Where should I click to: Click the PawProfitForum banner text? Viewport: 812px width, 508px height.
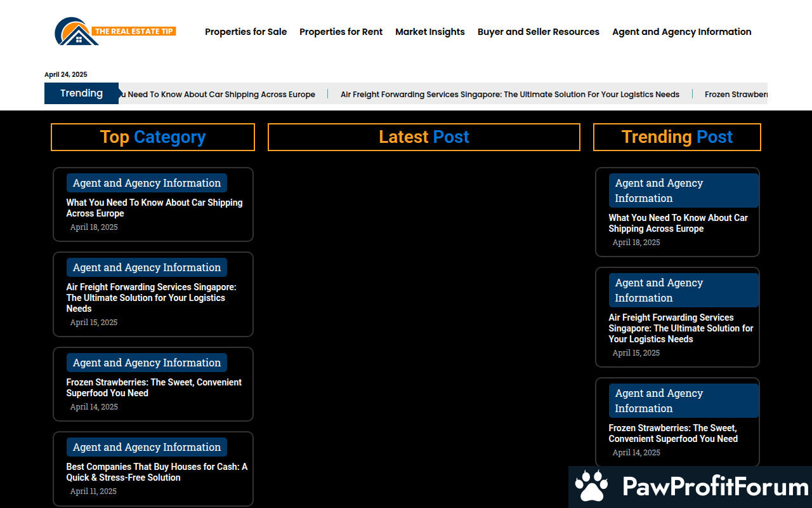click(715, 487)
